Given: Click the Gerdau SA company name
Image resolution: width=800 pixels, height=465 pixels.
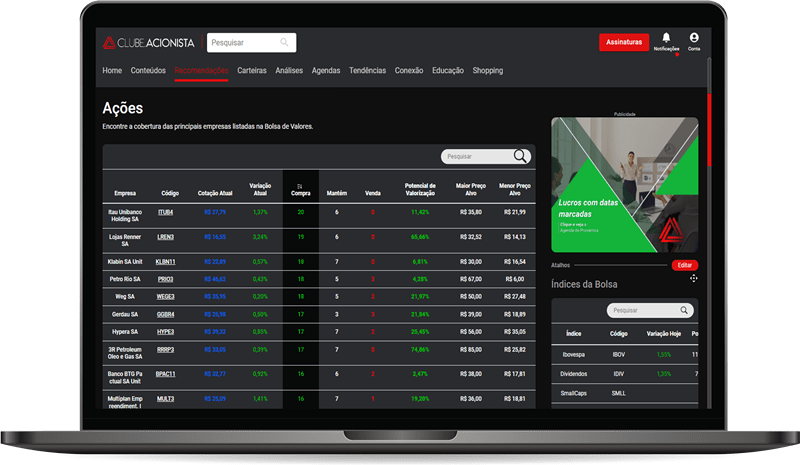Looking at the screenshot, I should click(x=125, y=314).
